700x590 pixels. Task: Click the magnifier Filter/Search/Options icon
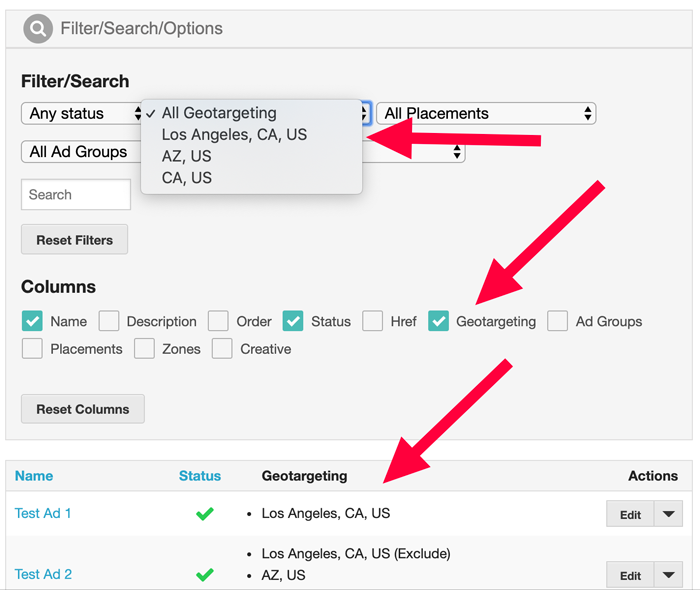point(38,29)
